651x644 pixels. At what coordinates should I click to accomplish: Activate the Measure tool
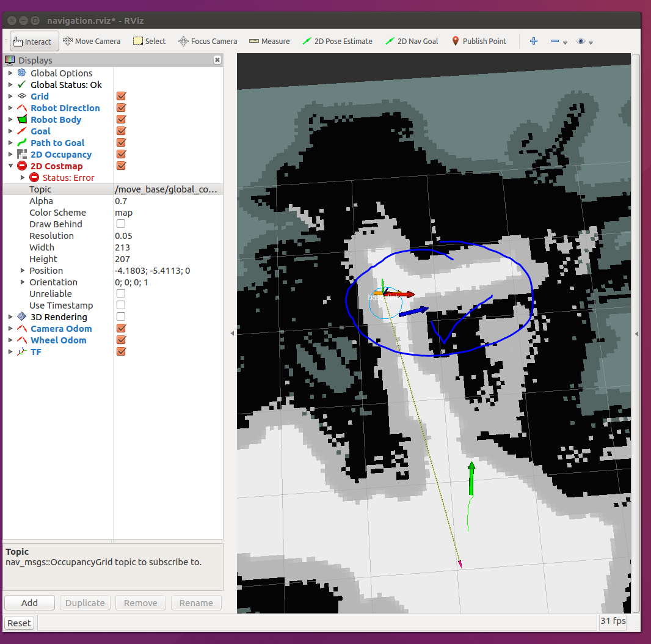[x=269, y=41]
